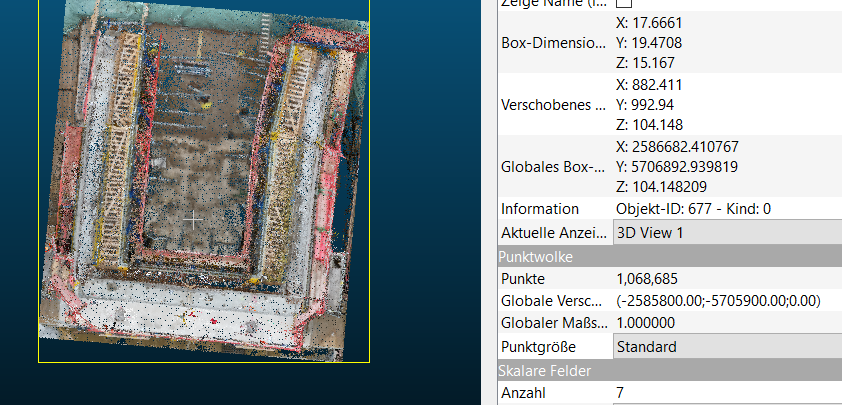Click the scalar field count value 7
Image resolution: width=842 pixels, height=405 pixels.
(621, 393)
